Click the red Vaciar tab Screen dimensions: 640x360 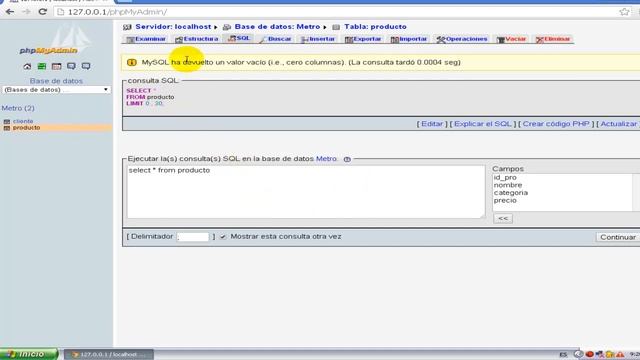click(x=511, y=39)
